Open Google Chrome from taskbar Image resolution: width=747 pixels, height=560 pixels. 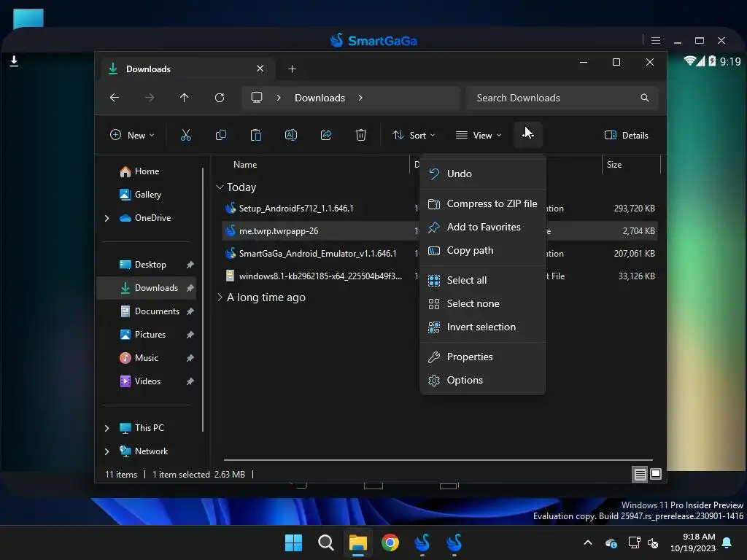click(390, 542)
